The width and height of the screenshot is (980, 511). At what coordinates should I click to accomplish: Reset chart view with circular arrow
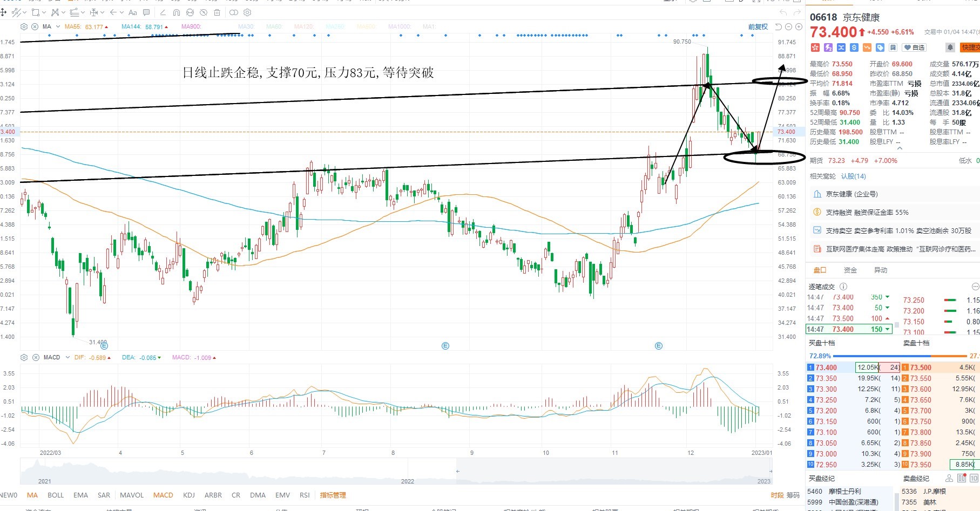[x=779, y=26]
